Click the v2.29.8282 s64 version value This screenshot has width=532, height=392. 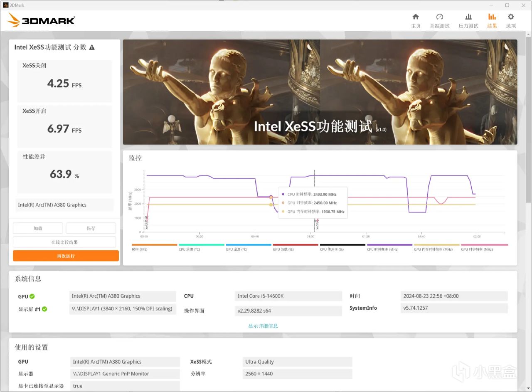tap(288, 311)
